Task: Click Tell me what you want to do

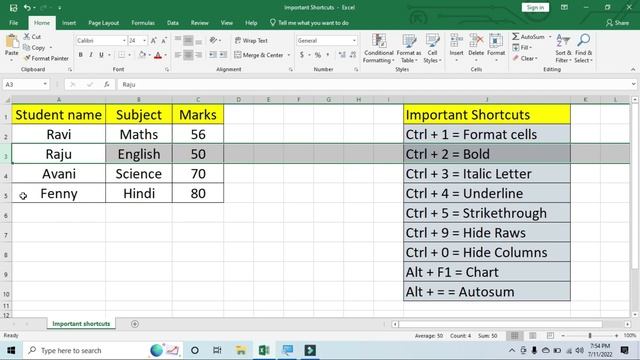Action: pyautogui.click(x=309, y=23)
